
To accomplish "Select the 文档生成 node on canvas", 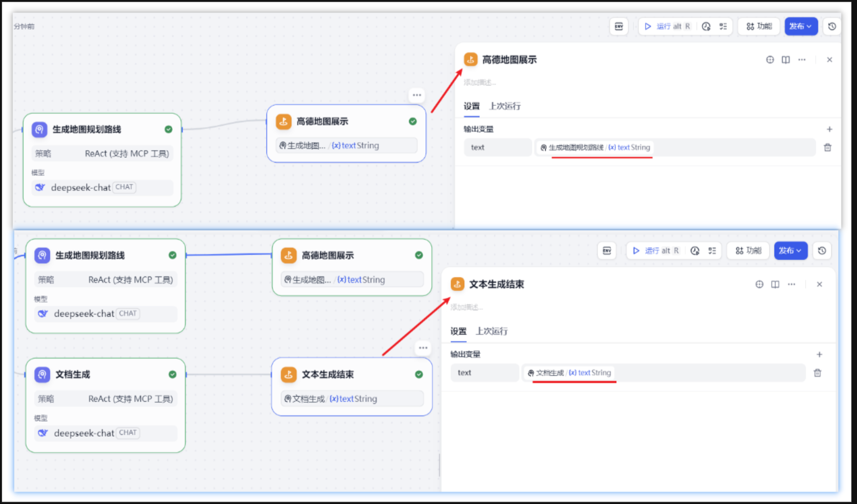I will 105,405.
